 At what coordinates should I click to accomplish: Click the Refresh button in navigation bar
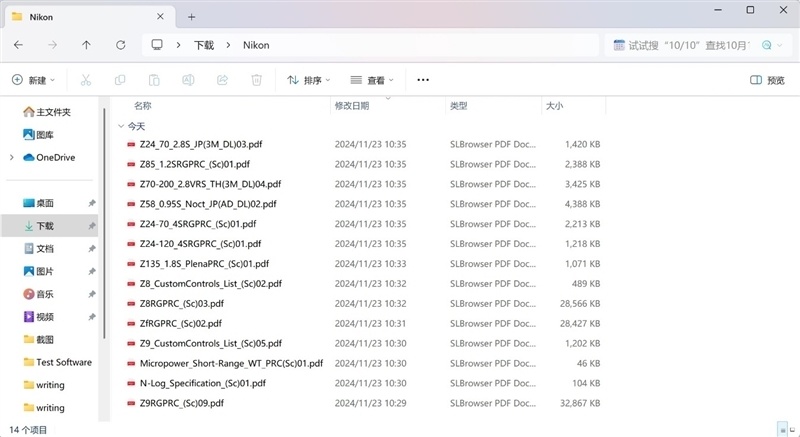pos(121,45)
